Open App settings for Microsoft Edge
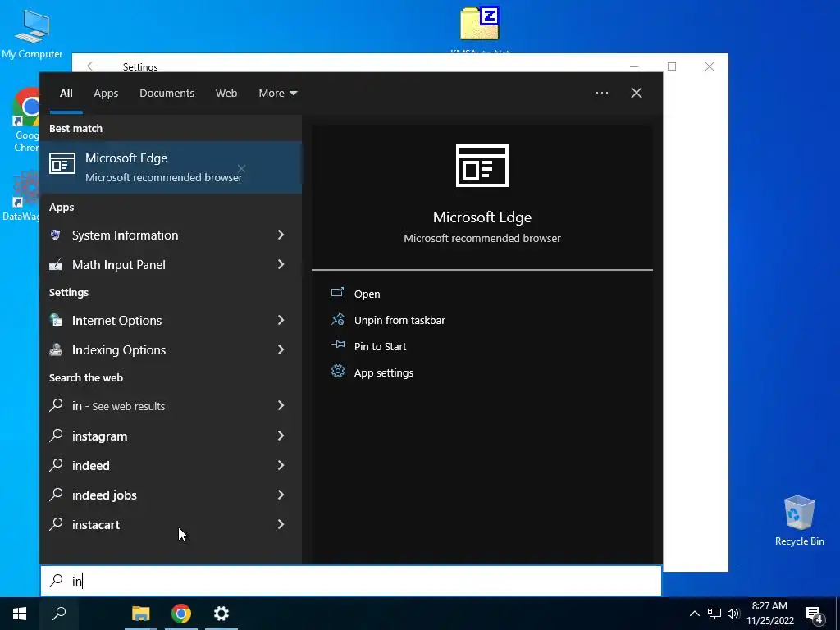Image resolution: width=840 pixels, height=630 pixels. click(384, 372)
